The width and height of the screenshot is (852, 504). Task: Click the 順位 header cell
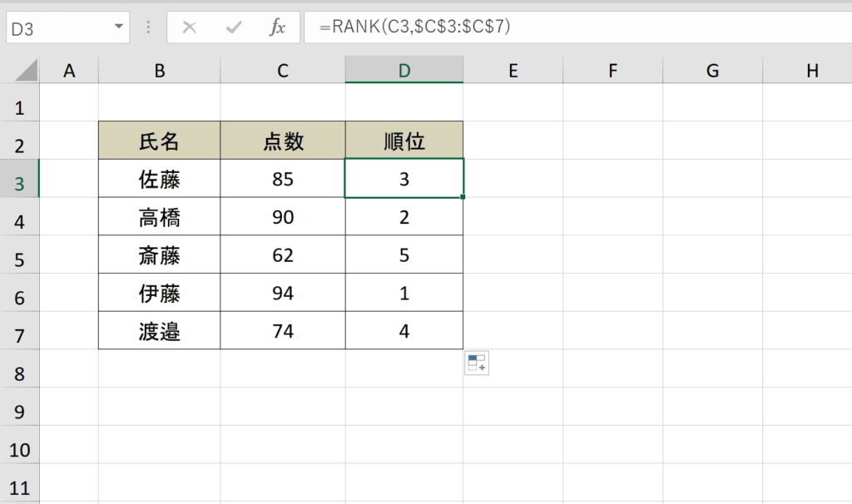pos(404,141)
